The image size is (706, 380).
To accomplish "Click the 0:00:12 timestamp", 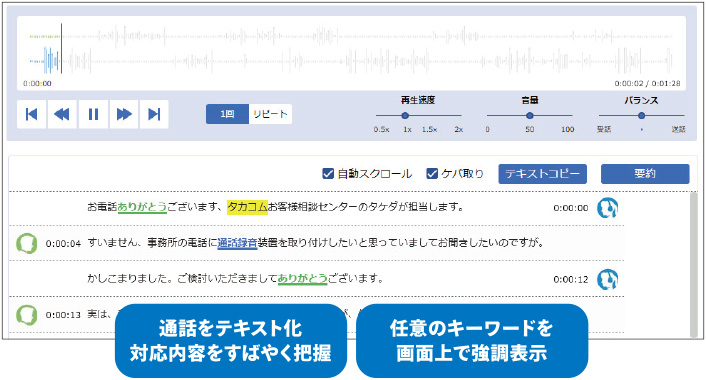I will click(570, 279).
